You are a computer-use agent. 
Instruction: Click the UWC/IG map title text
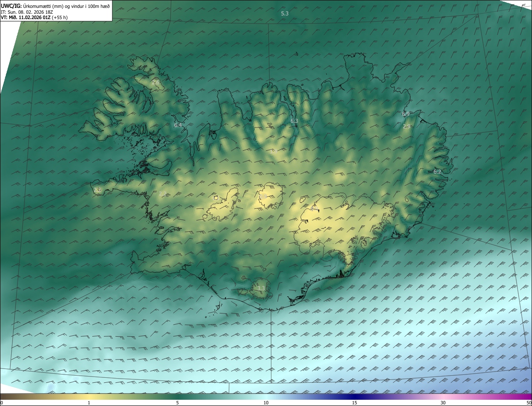(55, 6)
